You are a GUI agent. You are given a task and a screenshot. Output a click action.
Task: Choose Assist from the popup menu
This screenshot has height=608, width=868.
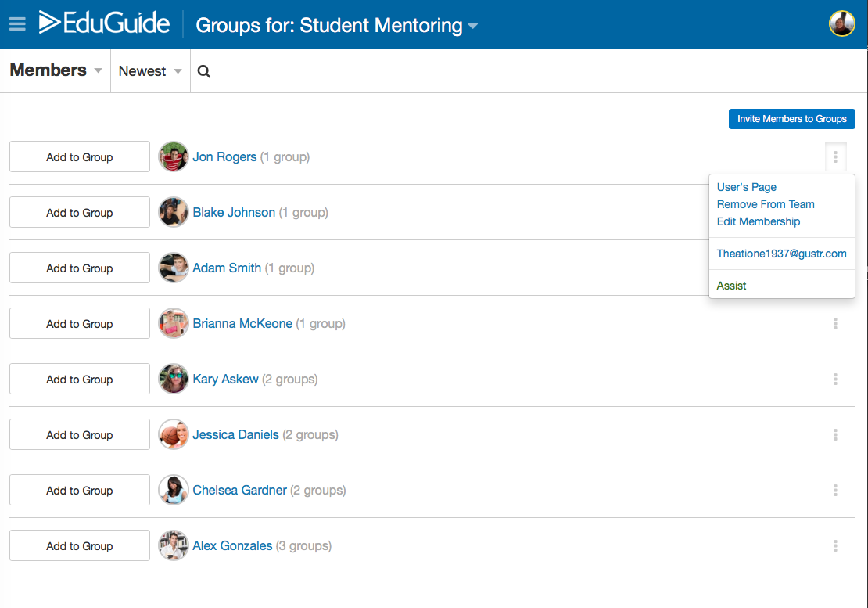pos(731,286)
